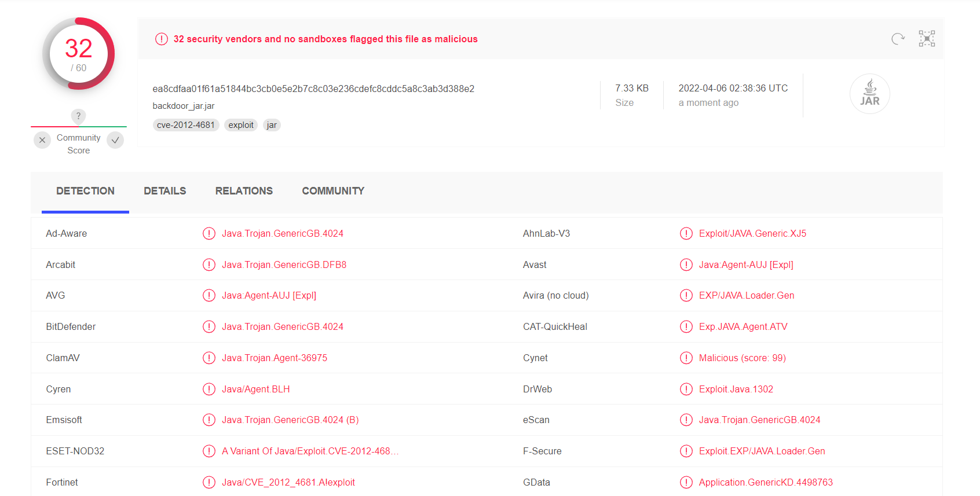Click the exploit tag
The image size is (980, 496).
pos(241,125)
